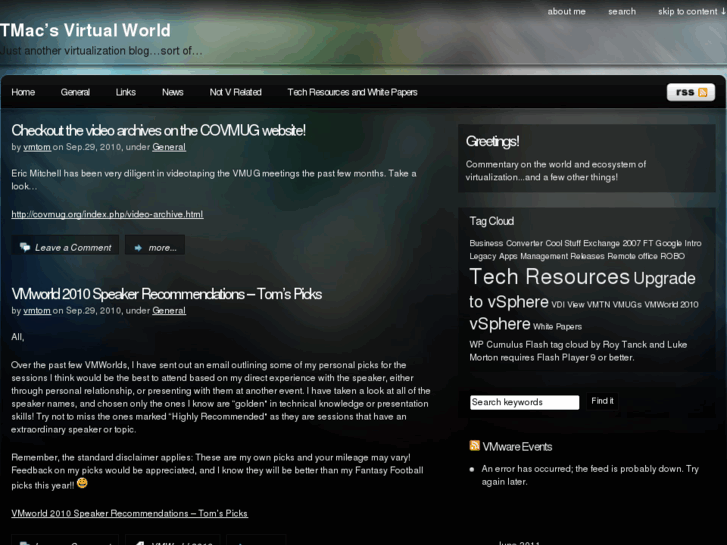Image resolution: width=727 pixels, height=545 pixels.
Task: Select the Business tag
Action: click(x=486, y=243)
